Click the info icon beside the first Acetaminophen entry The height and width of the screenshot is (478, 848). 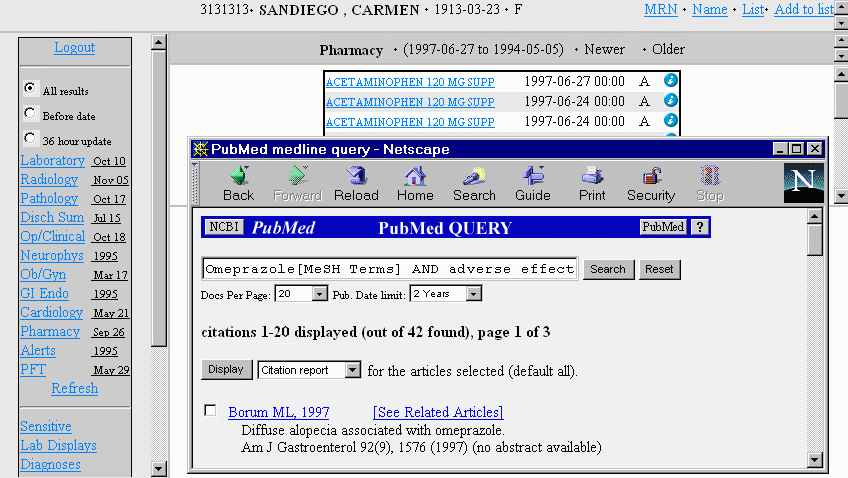coord(671,80)
